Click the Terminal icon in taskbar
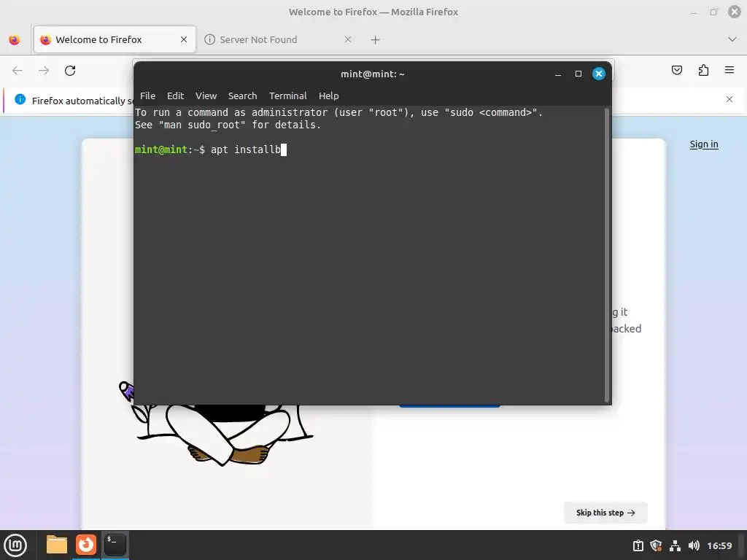 115,545
